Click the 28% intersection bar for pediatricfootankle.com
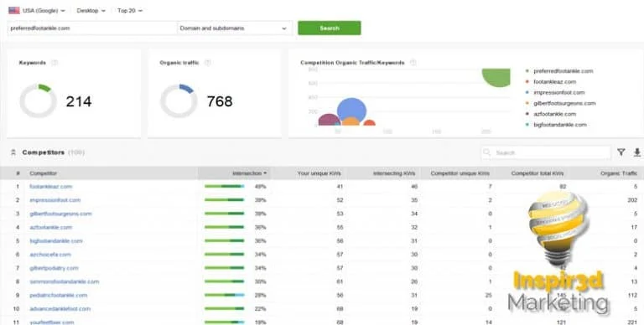The height and width of the screenshot is (325, 644). coord(224,295)
